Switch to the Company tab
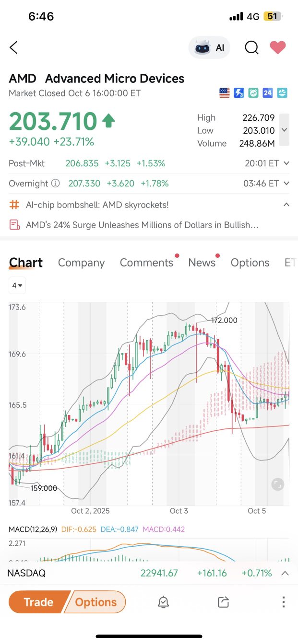 [x=81, y=263]
